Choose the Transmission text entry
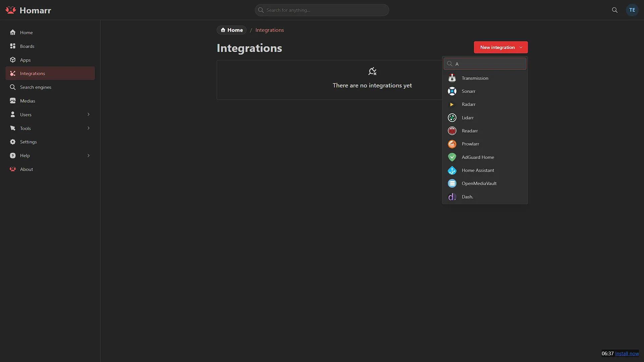 (x=475, y=78)
